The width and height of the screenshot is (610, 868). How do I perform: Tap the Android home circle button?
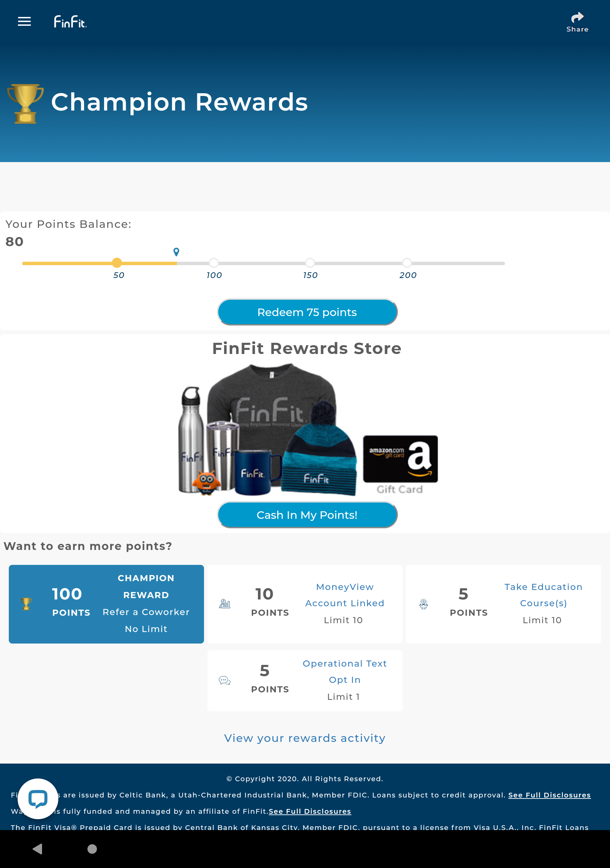point(92,849)
